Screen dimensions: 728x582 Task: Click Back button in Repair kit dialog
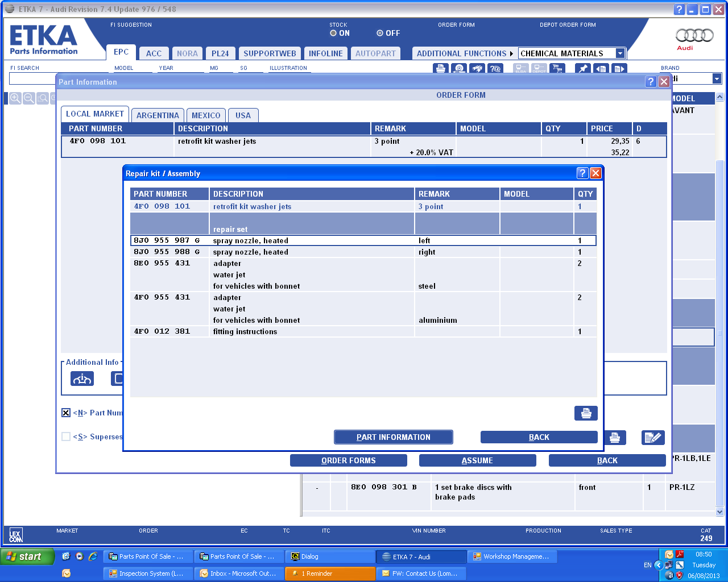tap(539, 437)
